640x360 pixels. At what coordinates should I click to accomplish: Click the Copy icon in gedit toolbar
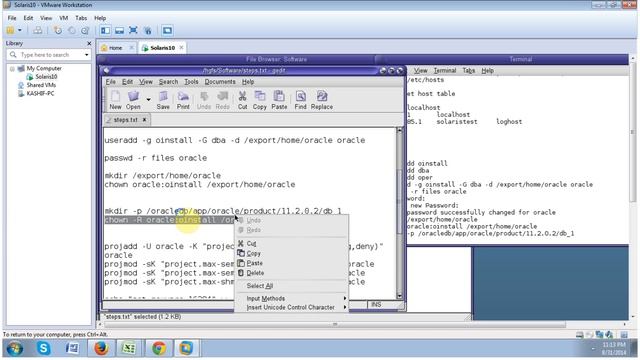click(260, 100)
